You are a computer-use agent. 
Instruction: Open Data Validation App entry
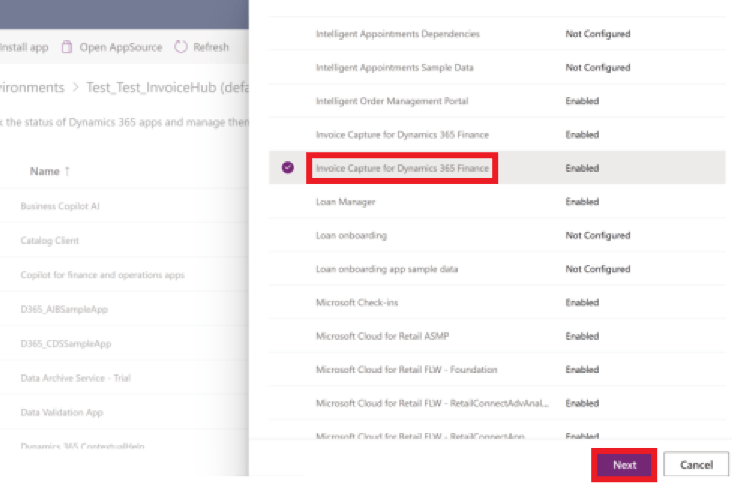[x=62, y=412]
